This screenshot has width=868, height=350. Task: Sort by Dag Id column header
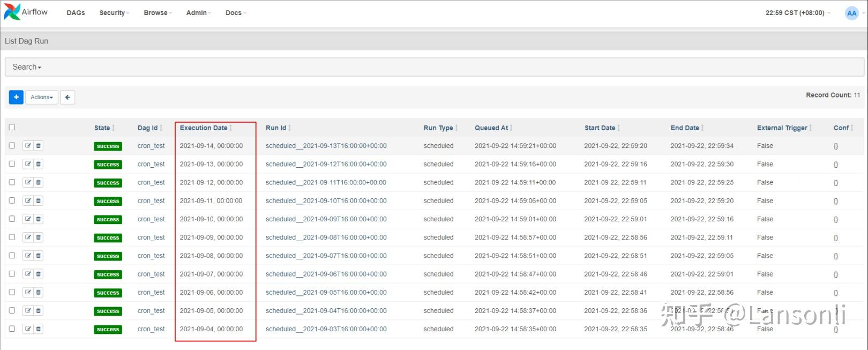[149, 128]
